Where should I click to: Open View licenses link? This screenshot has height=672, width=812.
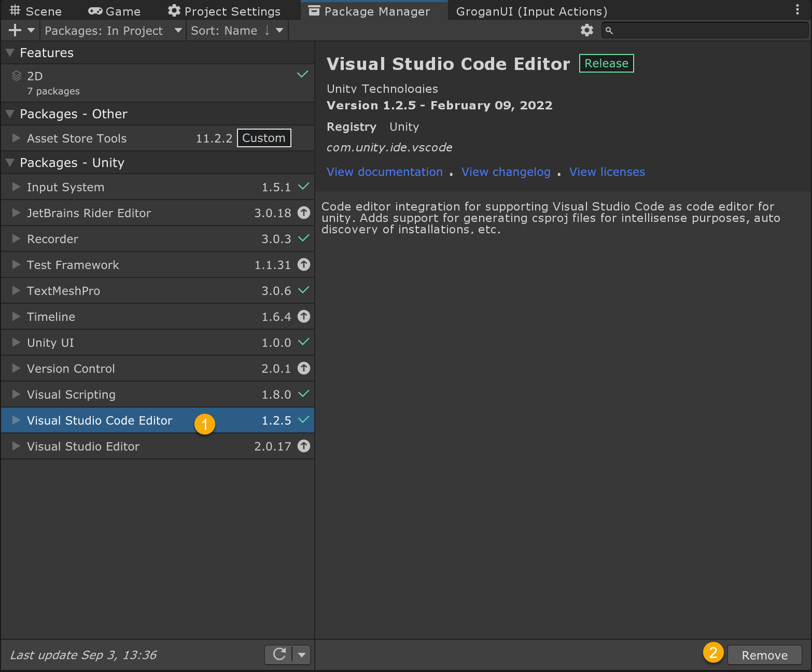tap(607, 172)
